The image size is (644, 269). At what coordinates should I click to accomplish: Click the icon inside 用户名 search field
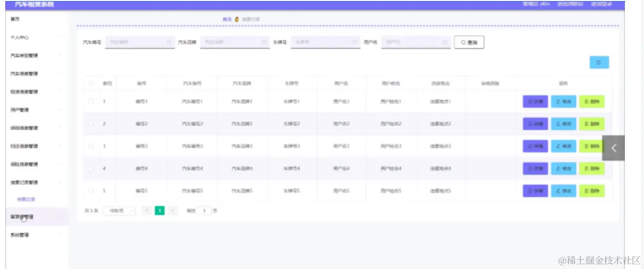pyautogui.click(x=445, y=42)
